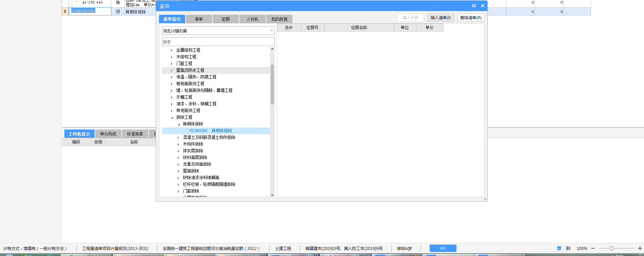Expand the 块料面层拆除 node
This screenshot has width=644, height=256.
(x=178, y=158)
